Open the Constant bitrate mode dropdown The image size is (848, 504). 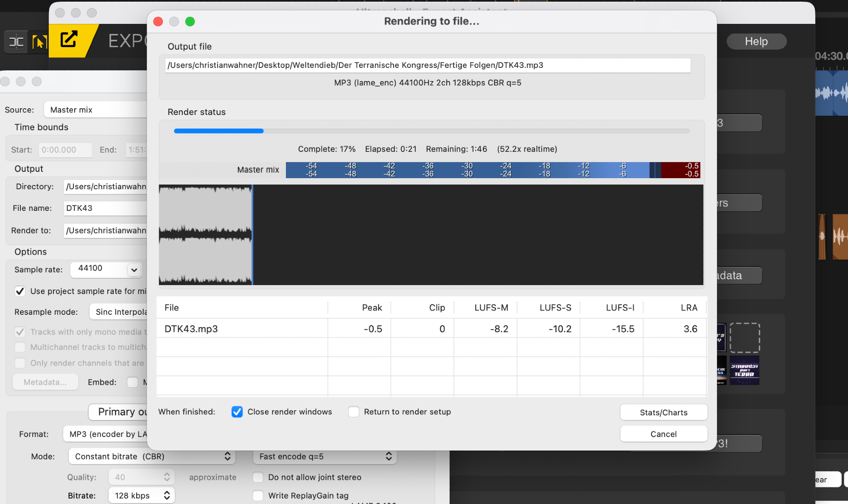(152, 456)
